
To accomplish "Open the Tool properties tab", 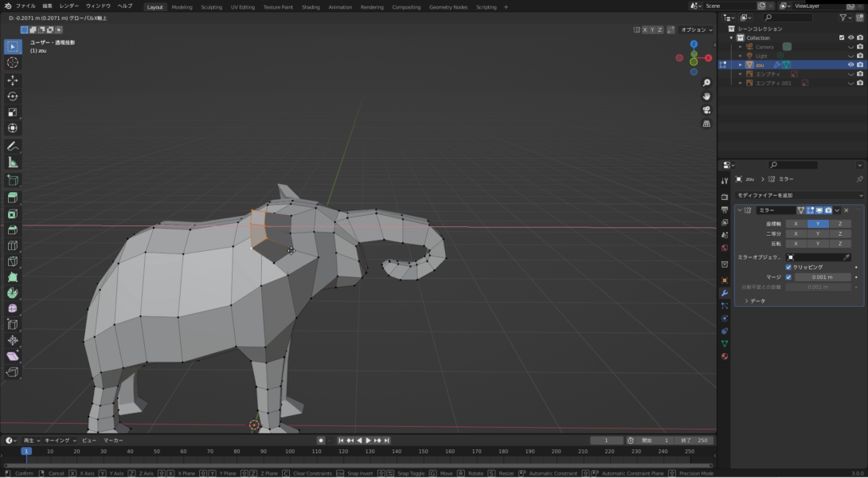I will coord(725,181).
